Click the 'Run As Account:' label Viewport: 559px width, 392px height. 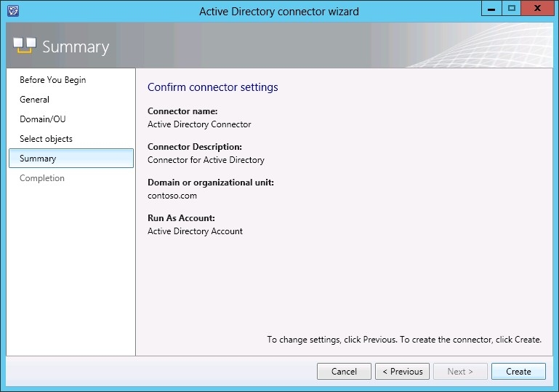tap(181, 218)
